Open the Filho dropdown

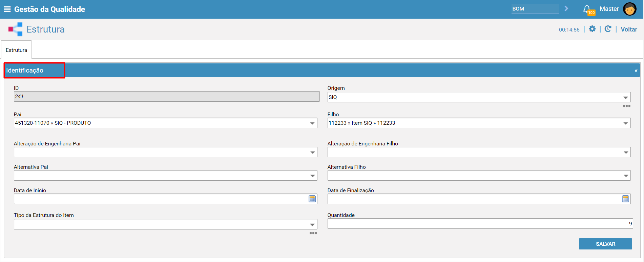(x=479, y=123)
